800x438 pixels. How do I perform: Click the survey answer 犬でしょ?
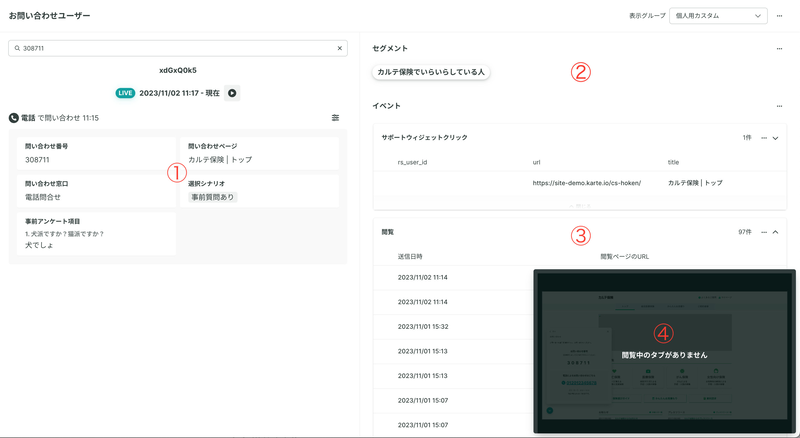point(39,245)
